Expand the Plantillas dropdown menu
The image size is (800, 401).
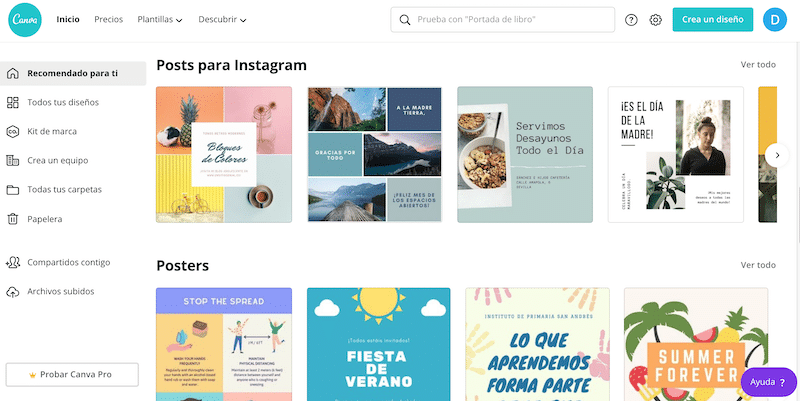[160, 19]
